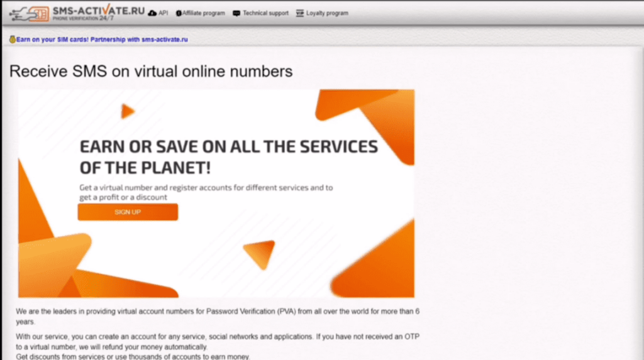Click the VIP badge icon
This screenshot has width=644, height=360.
click(x=299, y=13)
